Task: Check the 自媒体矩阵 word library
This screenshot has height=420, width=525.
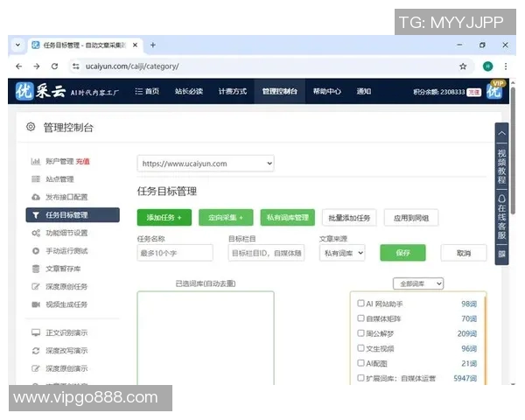Action: 360,318
